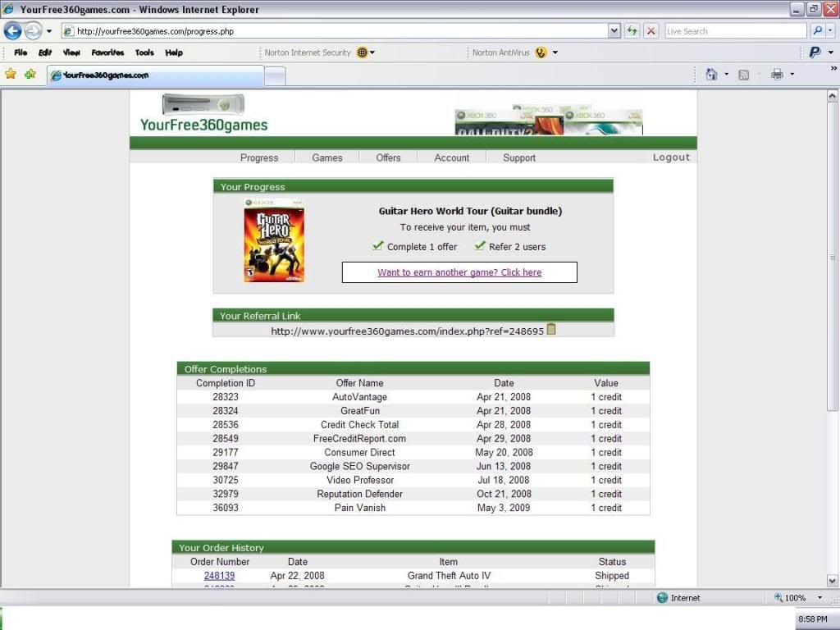Expand the address bar history dropdown
Screen dimensions: 840x630
coord(614,31)
